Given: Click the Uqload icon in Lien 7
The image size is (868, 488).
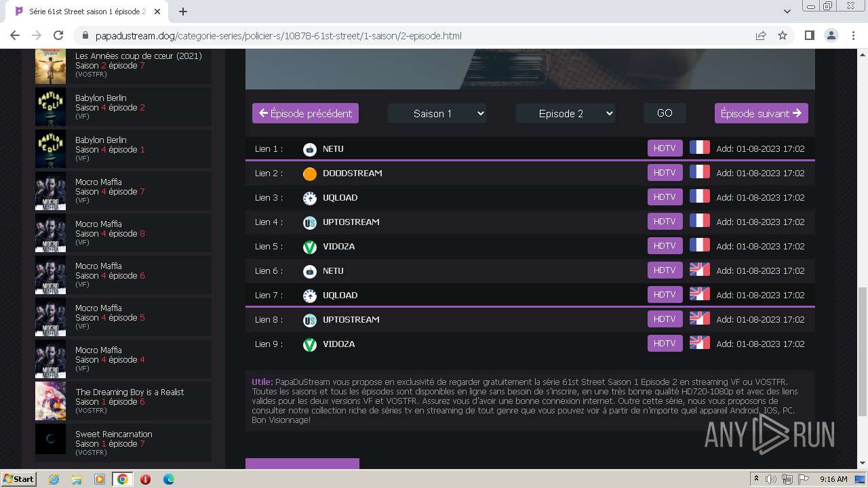Looking at the screenshot, I should tap(310, 296).
